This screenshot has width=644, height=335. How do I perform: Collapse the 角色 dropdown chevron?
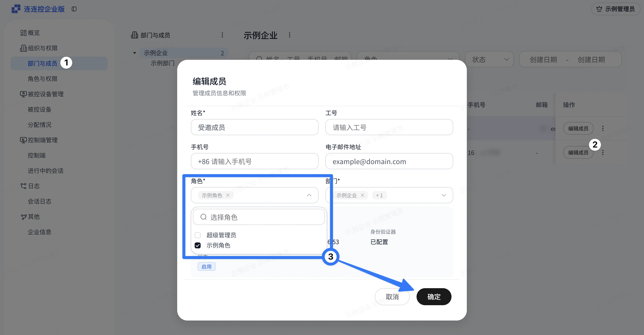pyautogui.click(x=309, y=195)
